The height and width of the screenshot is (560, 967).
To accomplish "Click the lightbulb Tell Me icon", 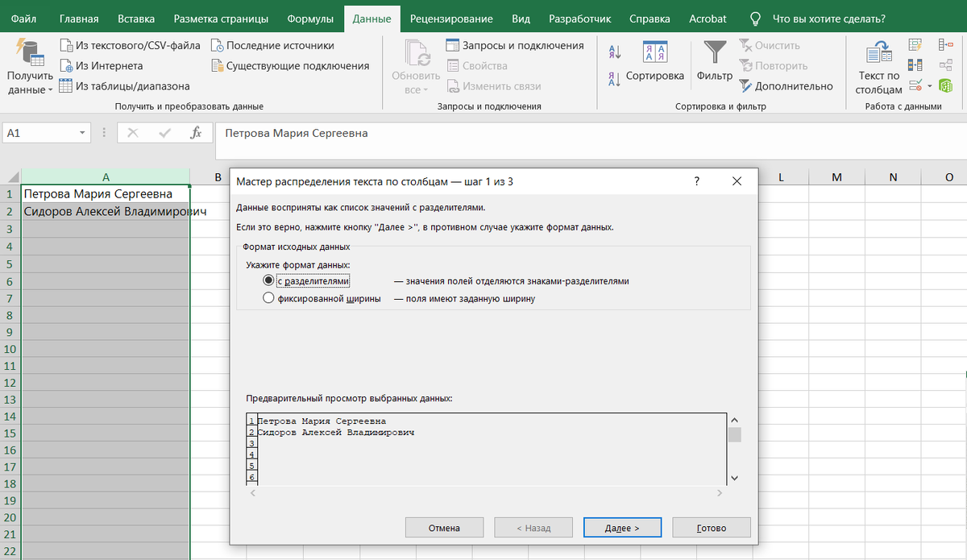I will [x=755, y=19].
